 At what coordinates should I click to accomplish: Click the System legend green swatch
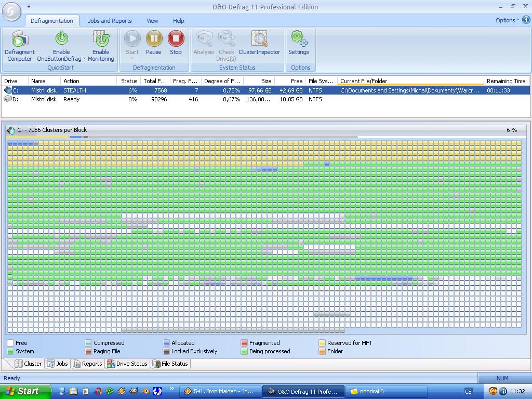10,352
